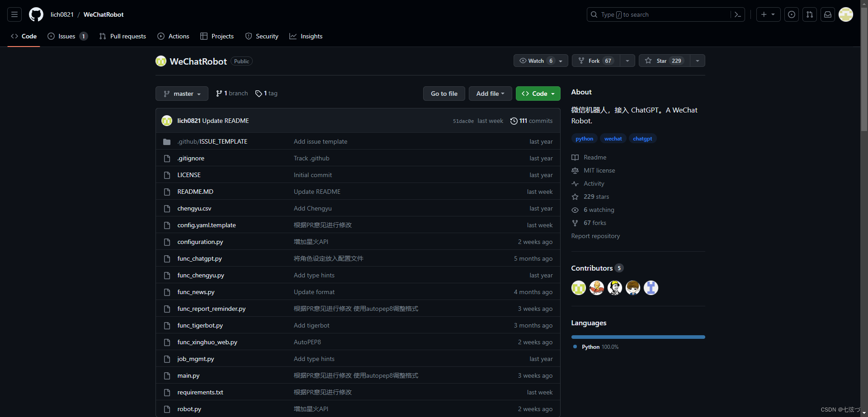
Task: Open the first contributor avatar
Action: (x=579, y=287)
